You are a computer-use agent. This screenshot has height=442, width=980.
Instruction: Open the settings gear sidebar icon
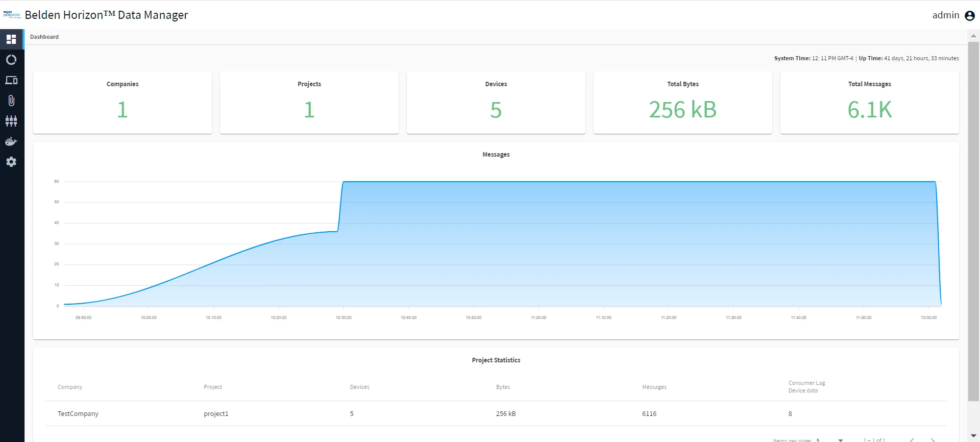coord(11,162)
